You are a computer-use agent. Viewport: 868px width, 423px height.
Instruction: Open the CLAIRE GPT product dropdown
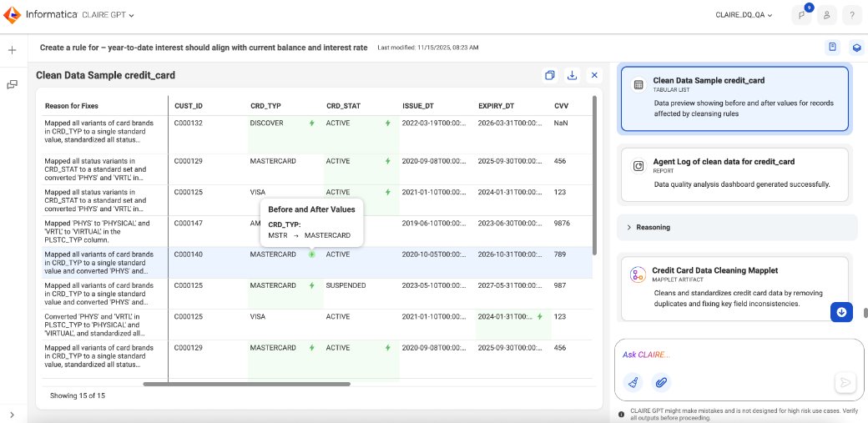pos(108,15)
